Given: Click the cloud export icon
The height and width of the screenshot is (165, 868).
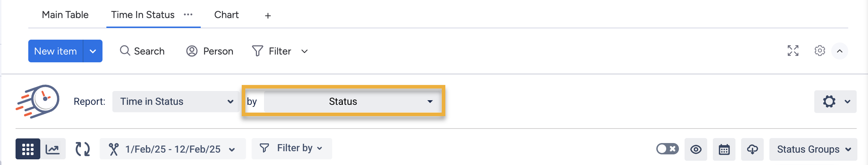Looking at the screenshot, I should 752,149.
